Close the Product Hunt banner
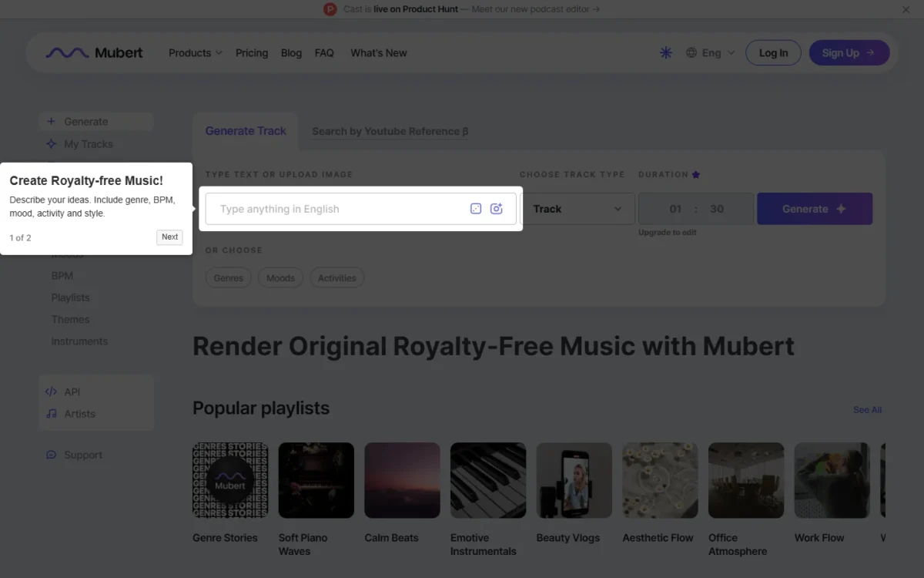The height and width of the screenshot is (578, 924). click(906, 9)
